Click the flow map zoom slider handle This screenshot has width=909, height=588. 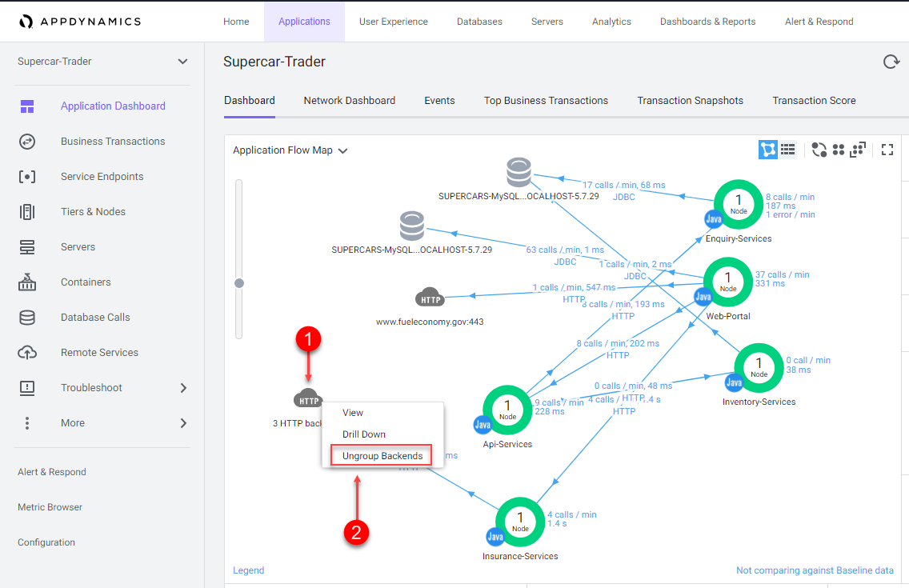[238, 283]
